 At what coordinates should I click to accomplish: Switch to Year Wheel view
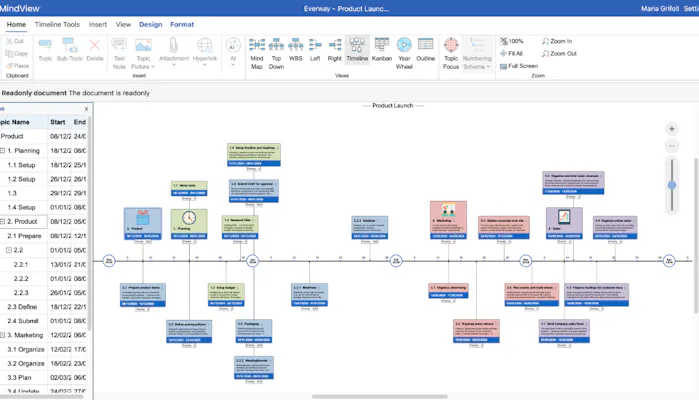click(x=404, y=54)
